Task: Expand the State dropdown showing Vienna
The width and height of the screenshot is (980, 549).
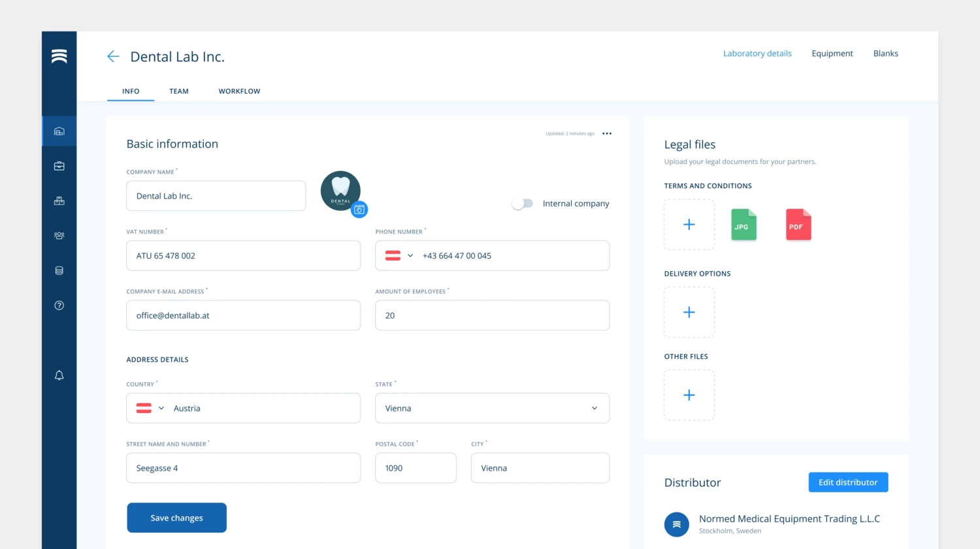Action: 492,408
